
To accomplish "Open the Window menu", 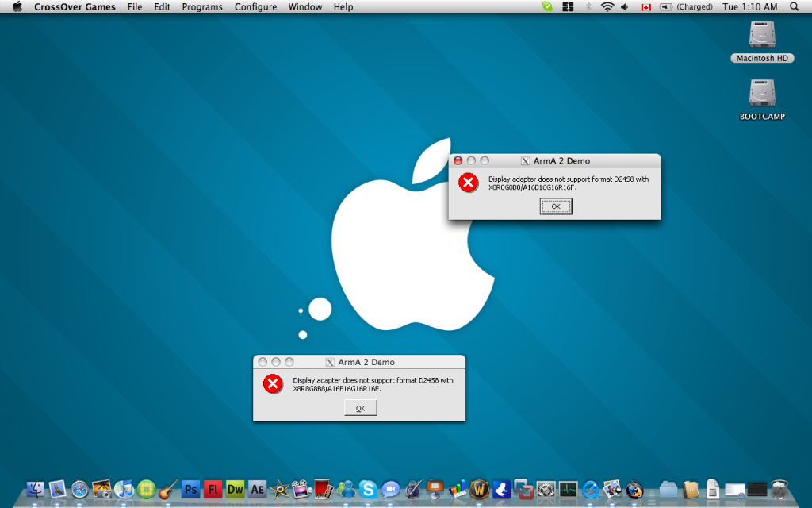I will click(305, 6).
